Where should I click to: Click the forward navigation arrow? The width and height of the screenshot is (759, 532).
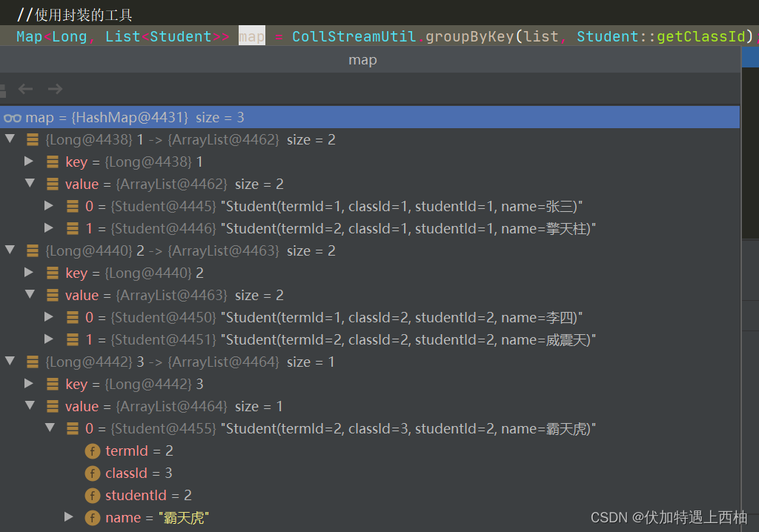coord(55,89)
